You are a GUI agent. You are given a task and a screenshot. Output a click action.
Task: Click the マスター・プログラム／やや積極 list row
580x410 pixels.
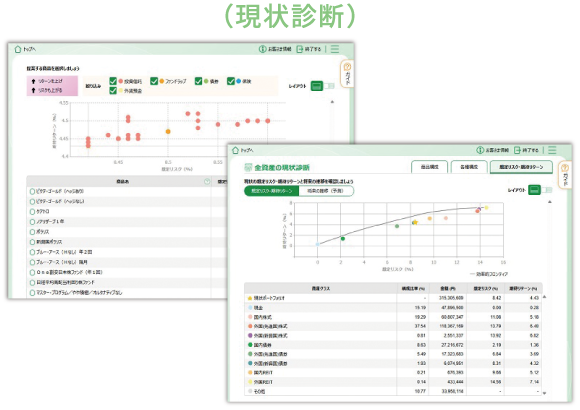tap(128, 293)
